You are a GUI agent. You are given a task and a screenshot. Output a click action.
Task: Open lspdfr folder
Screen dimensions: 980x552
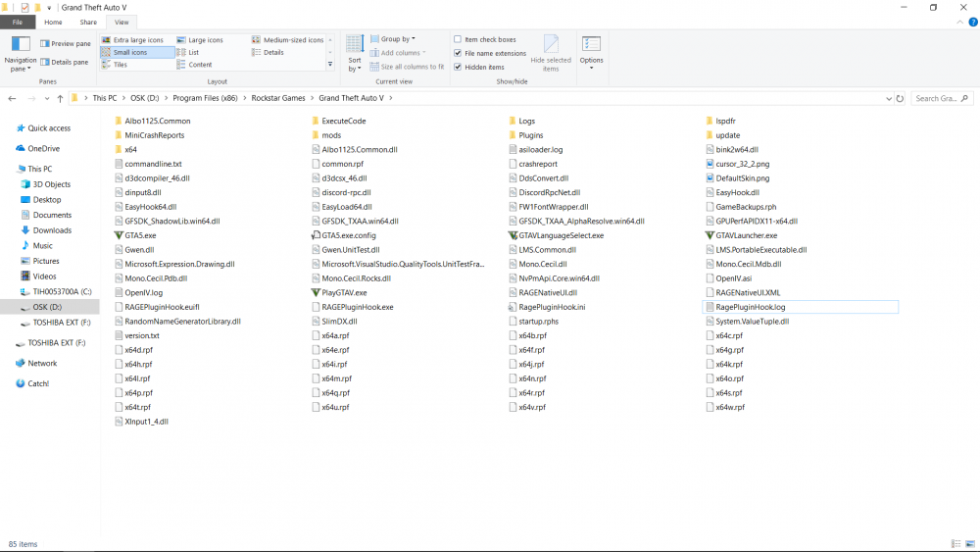720,121
